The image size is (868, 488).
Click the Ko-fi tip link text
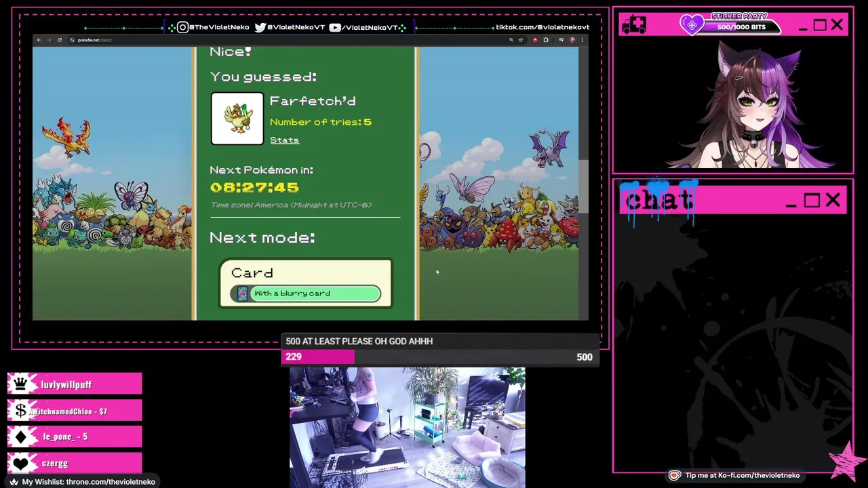point(743,476)
